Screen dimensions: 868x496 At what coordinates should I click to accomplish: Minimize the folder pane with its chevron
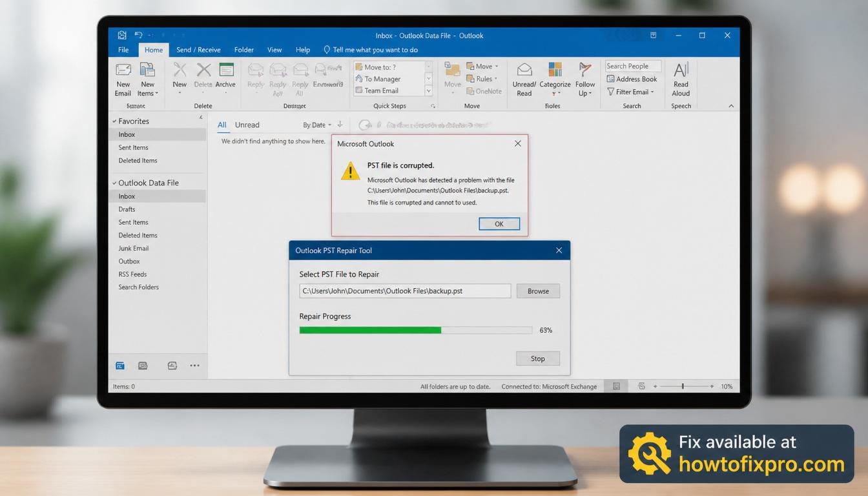200,119
